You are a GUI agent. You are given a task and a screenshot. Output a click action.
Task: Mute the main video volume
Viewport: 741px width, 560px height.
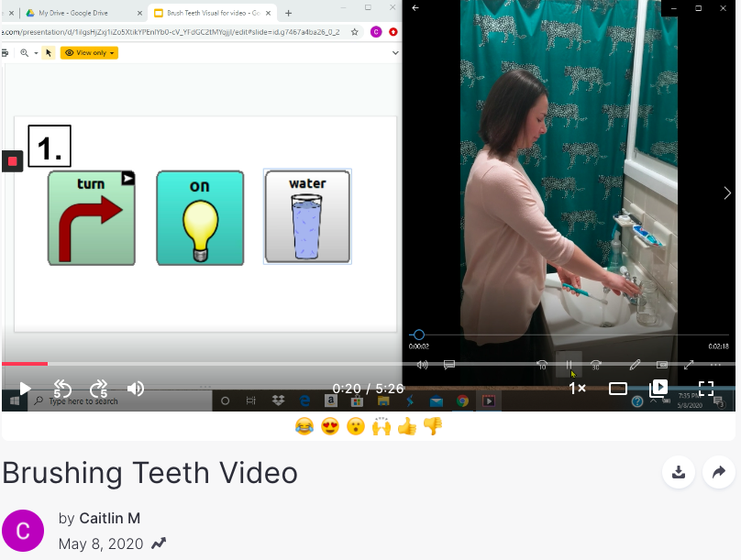136,389
